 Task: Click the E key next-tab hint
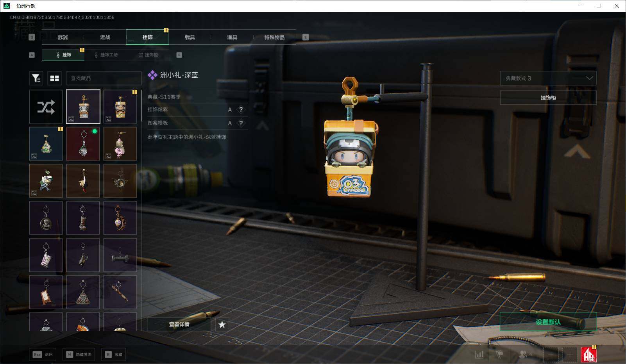coord(306,37)
